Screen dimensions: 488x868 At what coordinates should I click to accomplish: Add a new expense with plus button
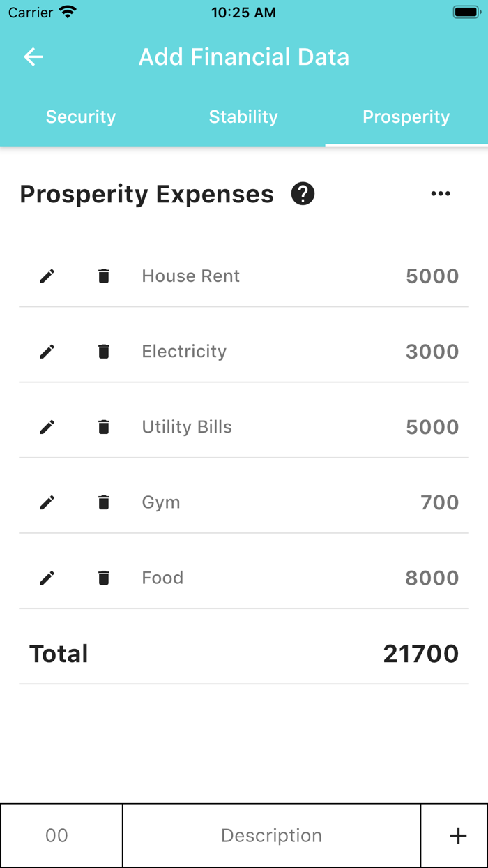click(457, 835)
